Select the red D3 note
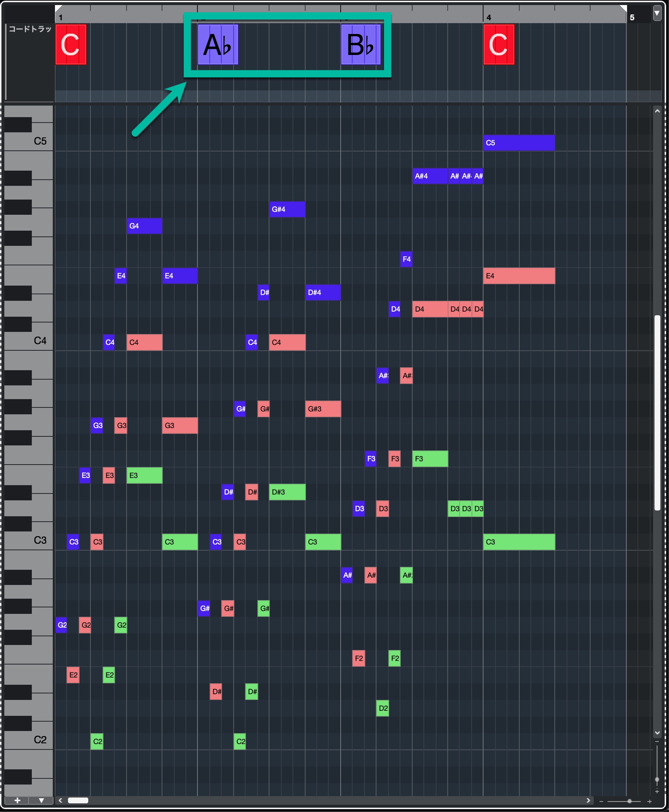This screenshot has width=669, height=812. (383, 508)
